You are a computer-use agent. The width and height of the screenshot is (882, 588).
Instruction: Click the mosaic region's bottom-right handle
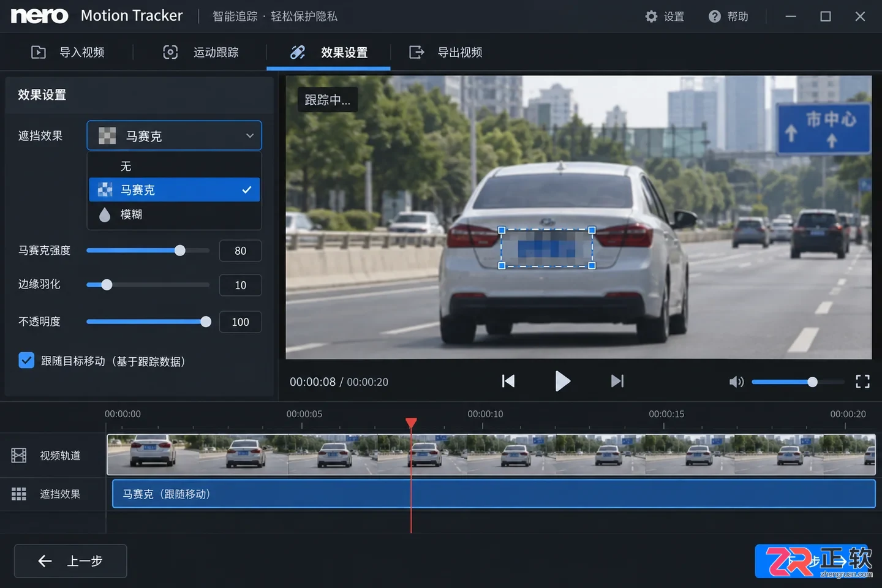coord(592,265)
